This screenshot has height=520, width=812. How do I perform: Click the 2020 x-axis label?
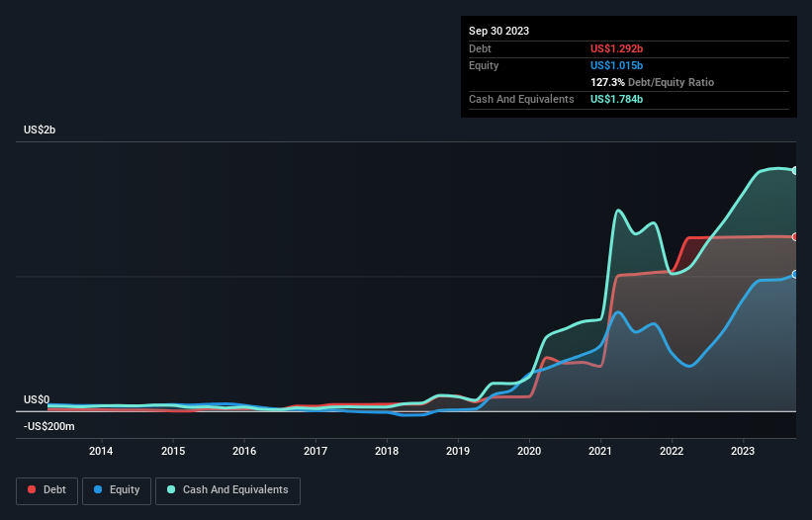click(529, 451)
